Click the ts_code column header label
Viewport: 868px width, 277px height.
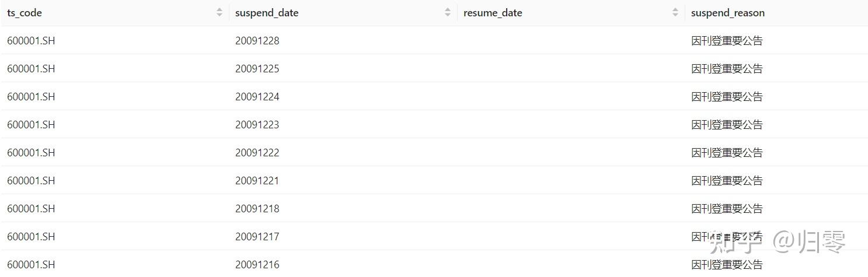[x=25, y=13]
